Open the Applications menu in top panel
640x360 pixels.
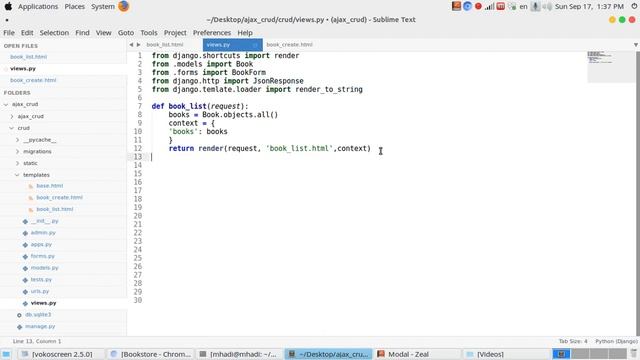tap(38, 7)
